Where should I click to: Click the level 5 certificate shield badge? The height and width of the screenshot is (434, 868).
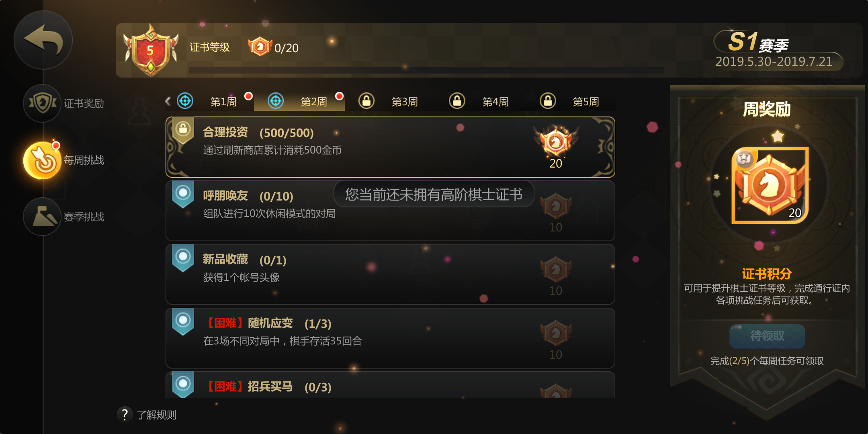(x=151, y=51)
